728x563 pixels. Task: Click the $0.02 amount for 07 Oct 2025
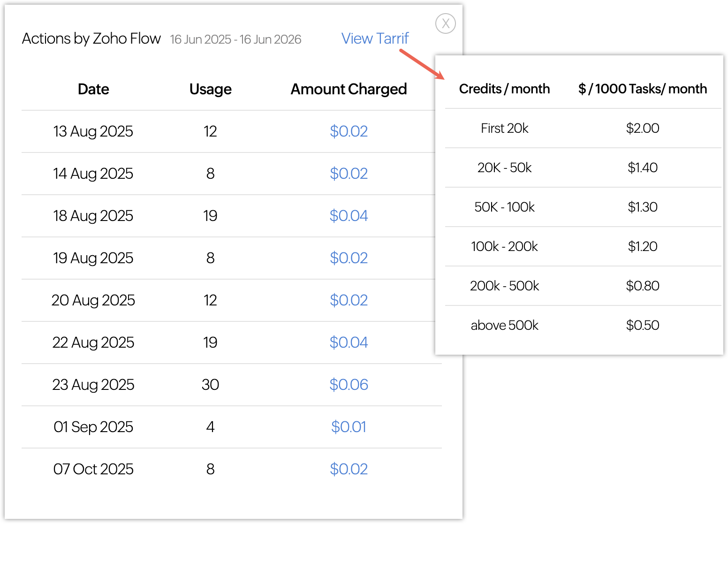coord(349,469)
